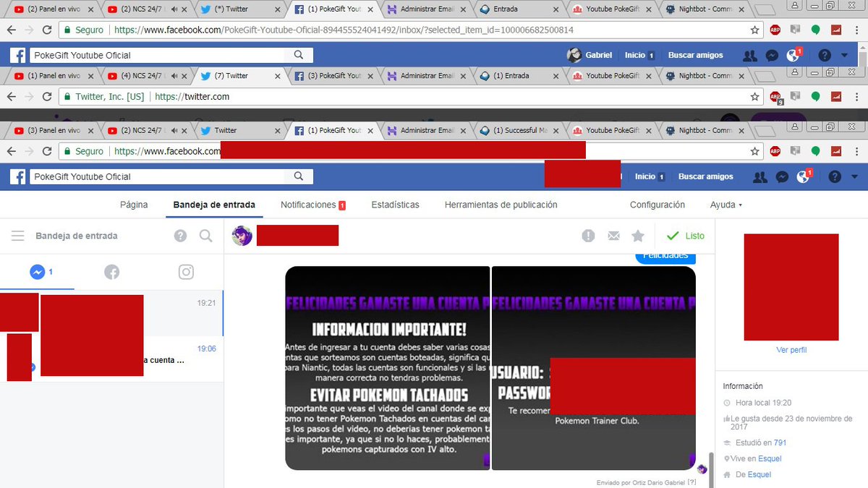The image size is (868, 488).
Task: Bookmark page star in front inbox window
Action: click(x=754, y=151)
